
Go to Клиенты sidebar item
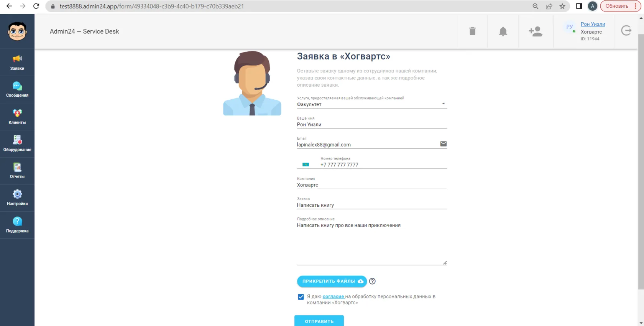pyautogui.click(x=17, y=117)
